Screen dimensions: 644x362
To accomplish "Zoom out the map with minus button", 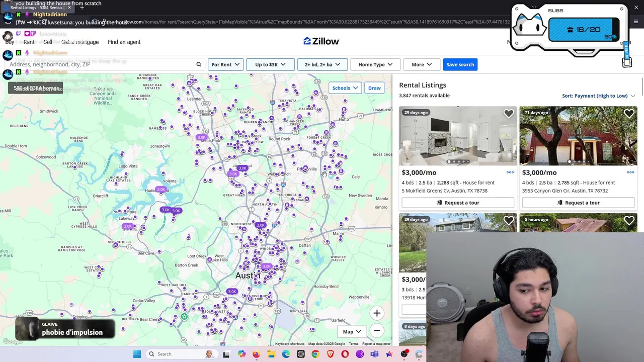I will tap(377, 330).
